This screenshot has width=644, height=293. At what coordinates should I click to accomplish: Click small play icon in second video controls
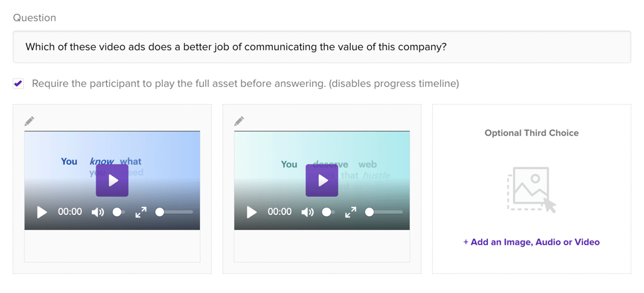pyautogui.click(x=252, y=212)
